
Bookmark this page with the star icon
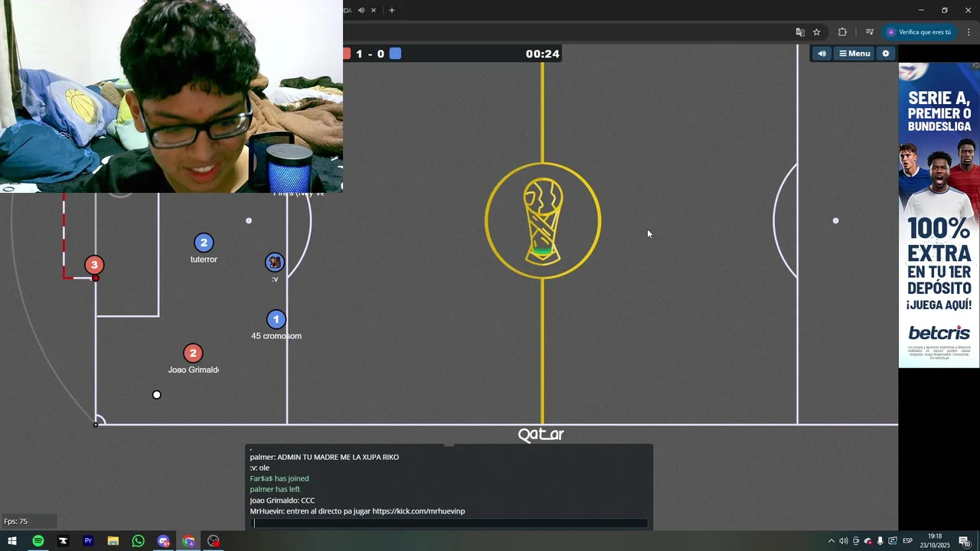pos(817,32)
